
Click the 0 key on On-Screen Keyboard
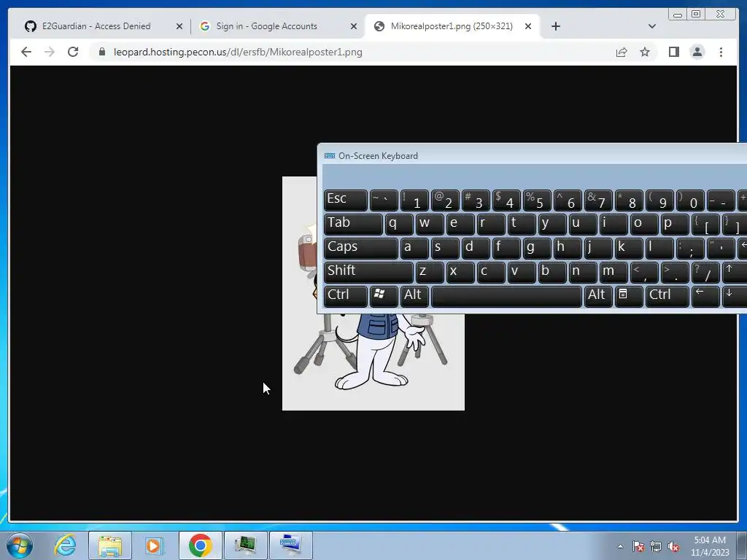(690, 200)
